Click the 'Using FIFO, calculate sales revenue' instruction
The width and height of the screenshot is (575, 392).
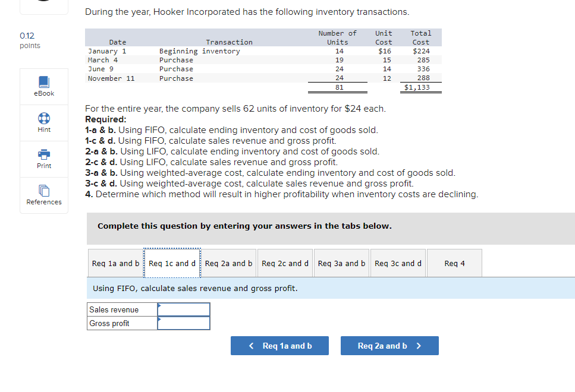click(195, 288)
